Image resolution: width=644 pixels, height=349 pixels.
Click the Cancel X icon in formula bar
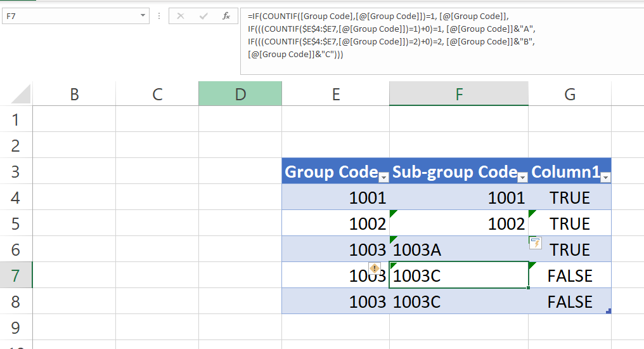pyautogui.click(x=181, y=16)
